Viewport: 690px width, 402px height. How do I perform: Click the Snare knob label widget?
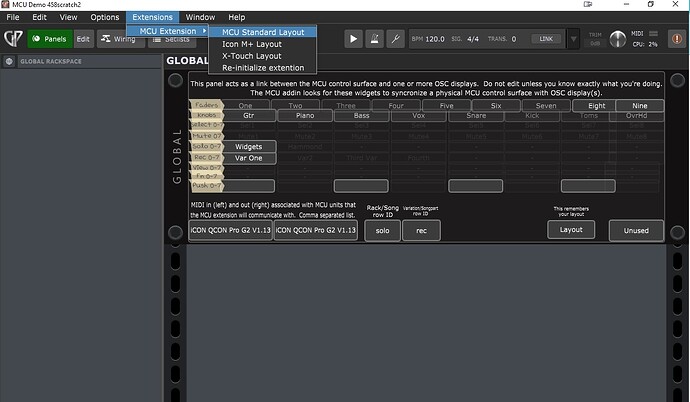click(476, 116)
